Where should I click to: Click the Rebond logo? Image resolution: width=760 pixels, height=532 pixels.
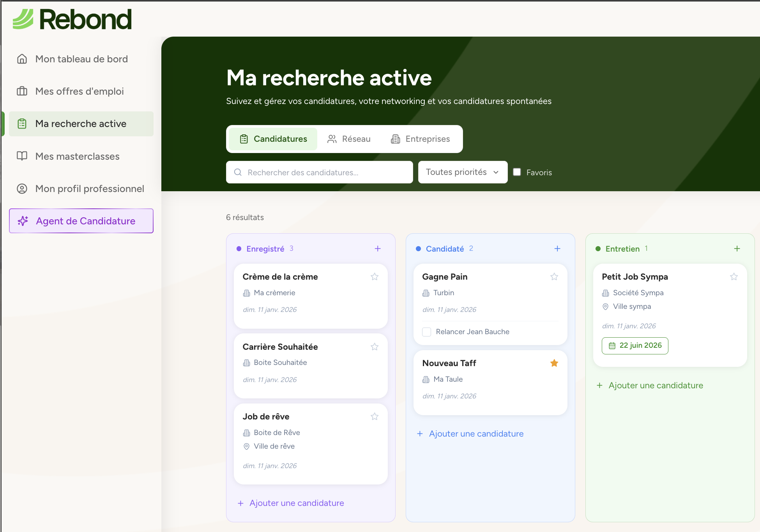(x=72, y=19)
